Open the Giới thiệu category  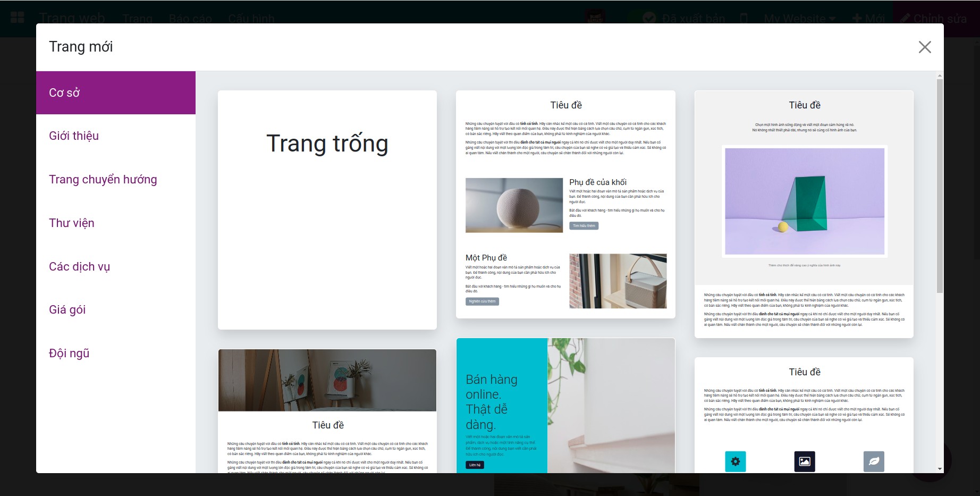click(116, 136)
